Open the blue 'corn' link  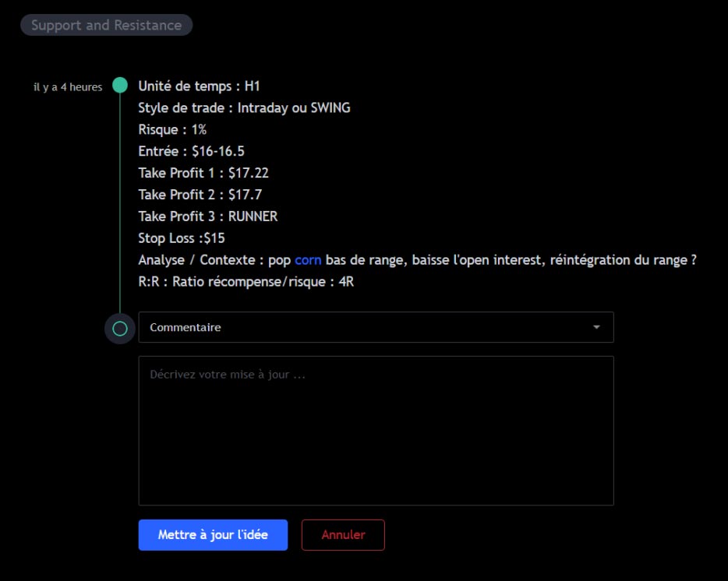click(x=308, y=260)
